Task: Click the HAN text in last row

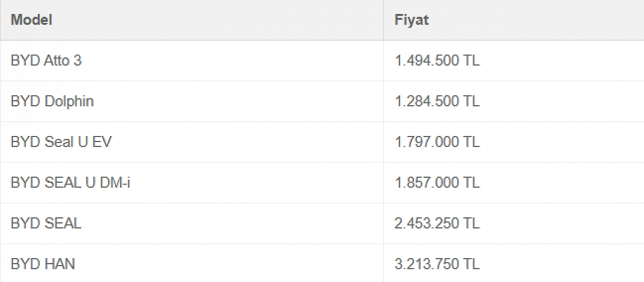Action: tap(60, 264)
